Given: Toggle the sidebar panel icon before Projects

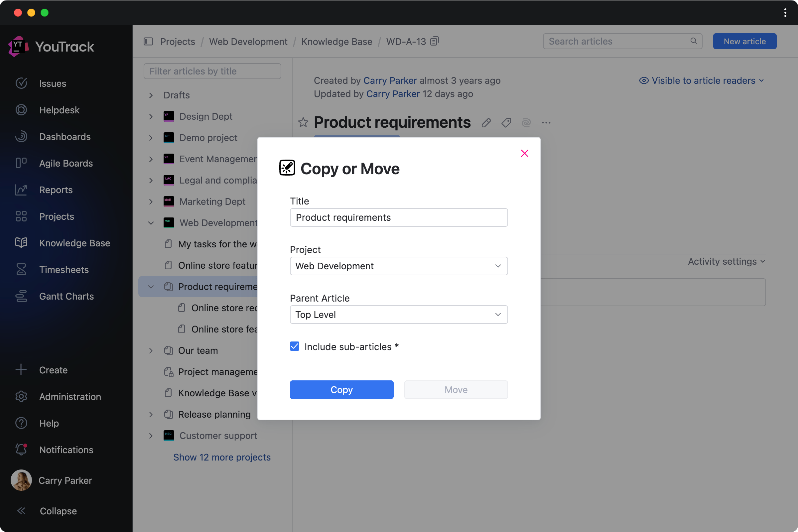Looking at the screenshot, I should (148, 41).
